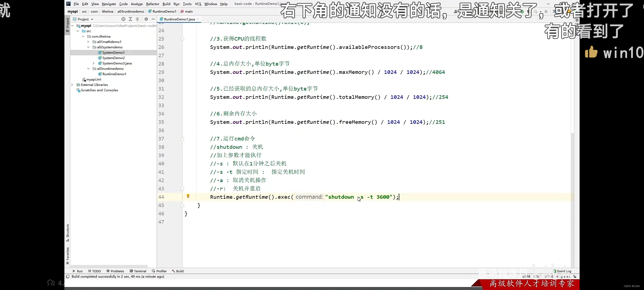Click the locate/select opened file target icon

[x=123, y=19]
